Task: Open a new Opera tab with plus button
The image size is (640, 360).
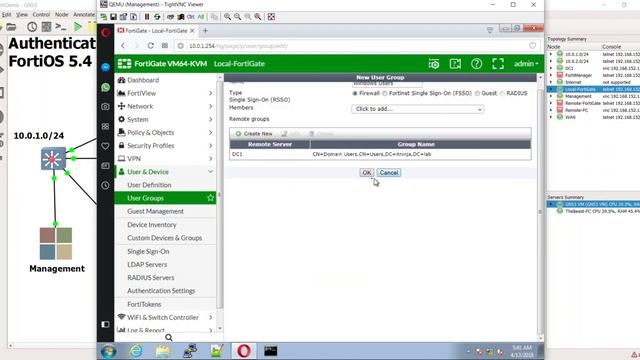Action: 205,31
